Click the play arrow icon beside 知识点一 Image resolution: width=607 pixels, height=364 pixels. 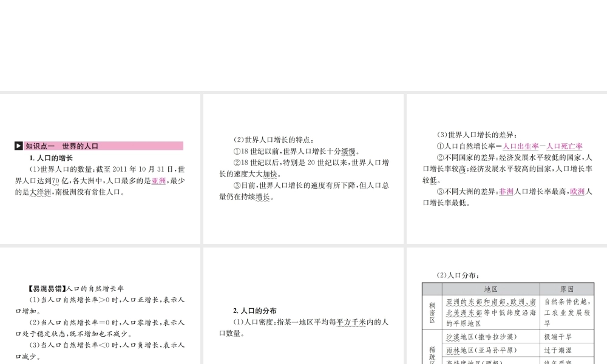coord(19,146)
